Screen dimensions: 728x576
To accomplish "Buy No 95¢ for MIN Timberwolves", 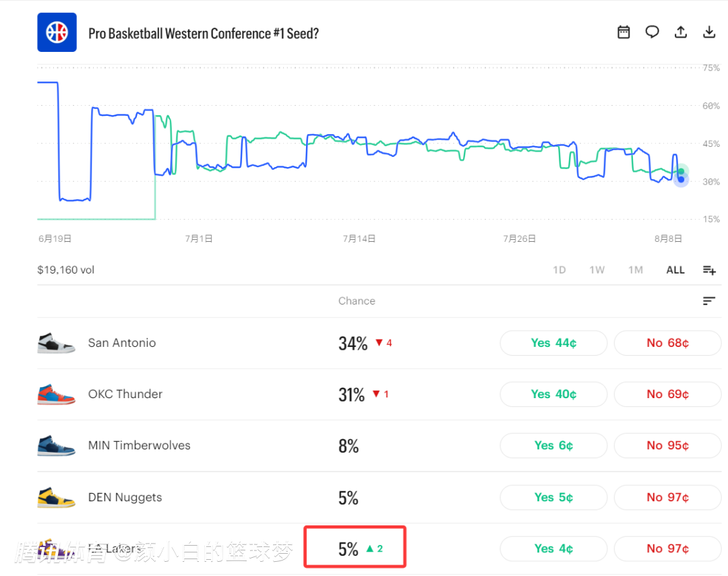I will (667, 445).
